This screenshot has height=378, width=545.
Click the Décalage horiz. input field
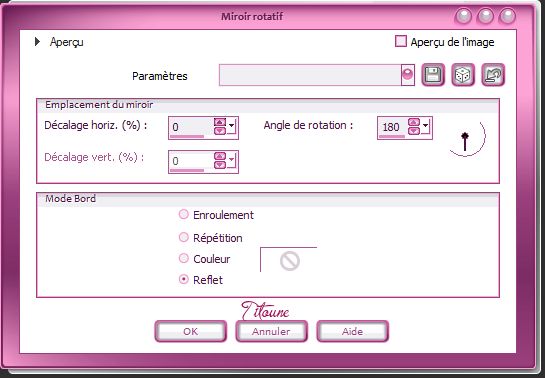pyautogui.click(x=191, y=126)
